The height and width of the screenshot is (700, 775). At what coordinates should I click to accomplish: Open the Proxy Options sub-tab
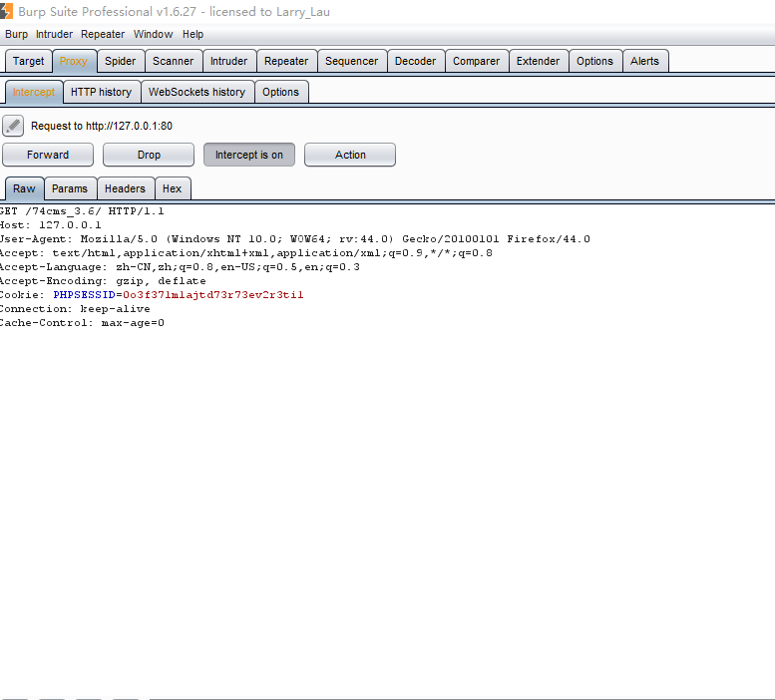pyautogui.click(x=280, y=92)
